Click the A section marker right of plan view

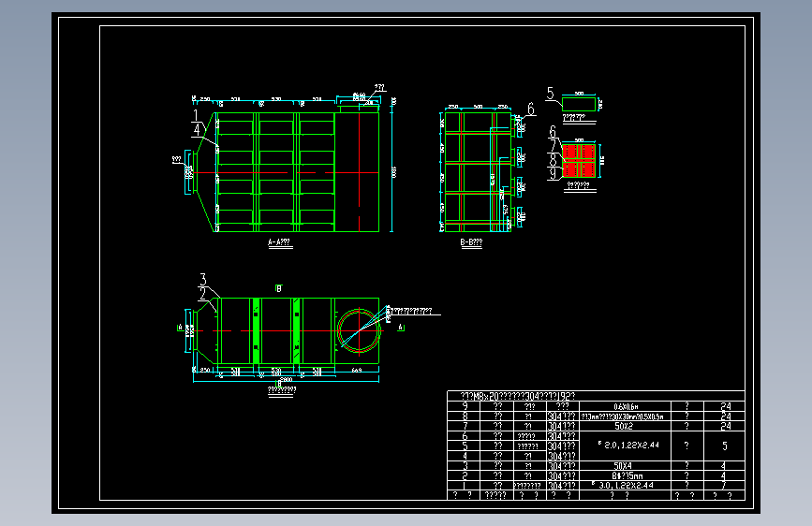click(400, 328)
